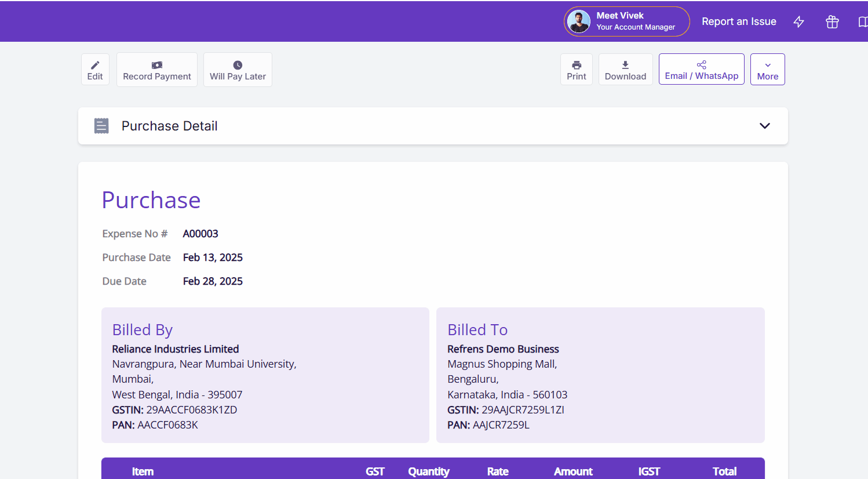Share via Email / WhatsApp
The image size is (868, 479).
(x=702, y=70)
